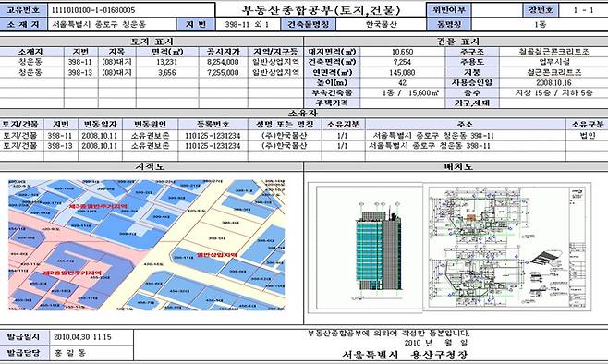Screen dimensions: 608x364
Task: Click 110125-1231234 in the 398-11 owner row
Action: 213,136
